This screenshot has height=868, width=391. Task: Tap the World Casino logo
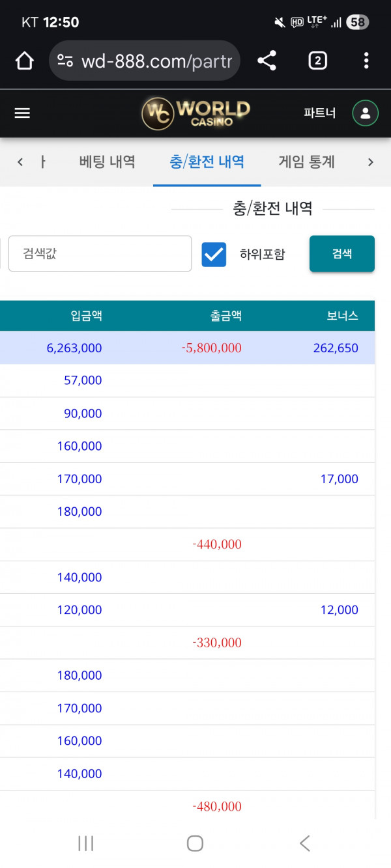click(195, 113)
